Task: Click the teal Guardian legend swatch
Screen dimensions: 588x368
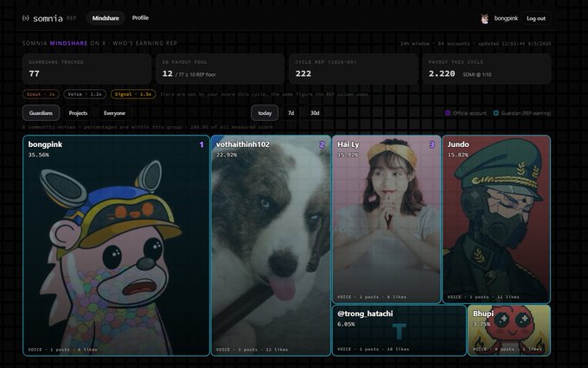Action: point(495,113)
